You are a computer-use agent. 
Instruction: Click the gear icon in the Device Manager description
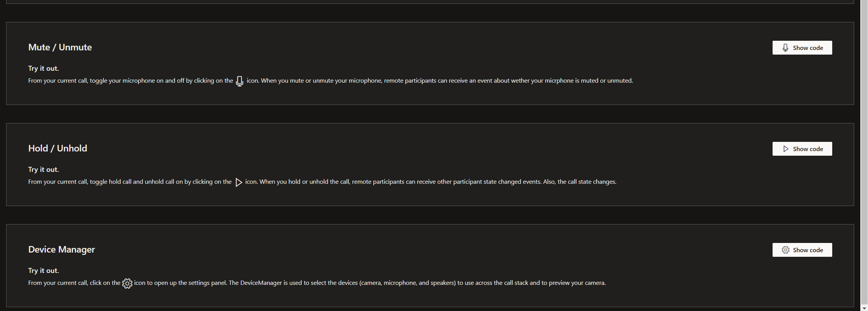[x=127, y=283]
